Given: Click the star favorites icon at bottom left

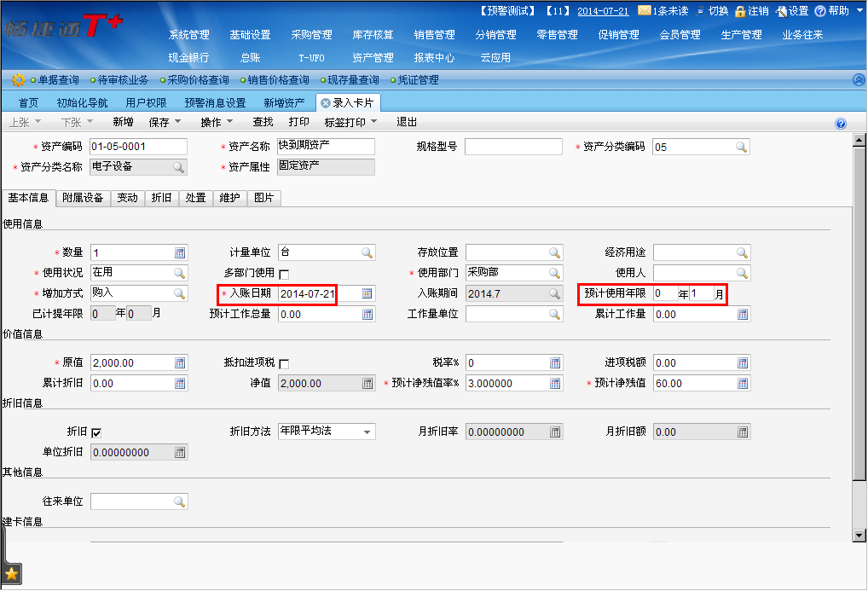Looking at the screenshot, I should tap(12, 574).
